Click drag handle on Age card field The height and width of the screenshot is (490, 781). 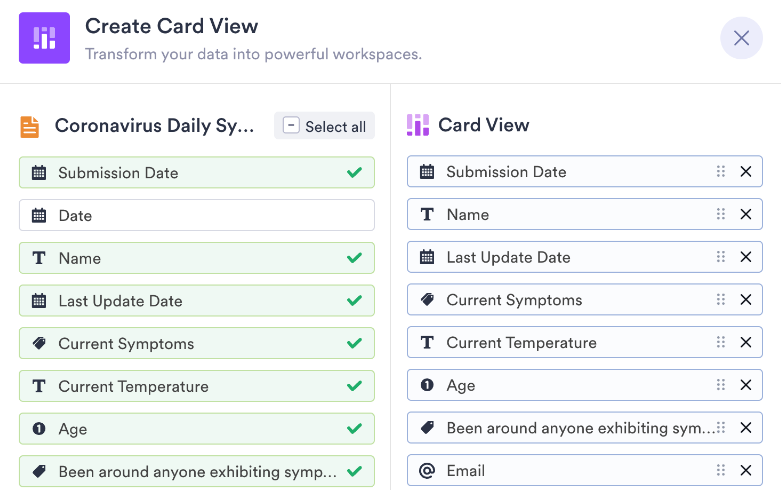721,385
